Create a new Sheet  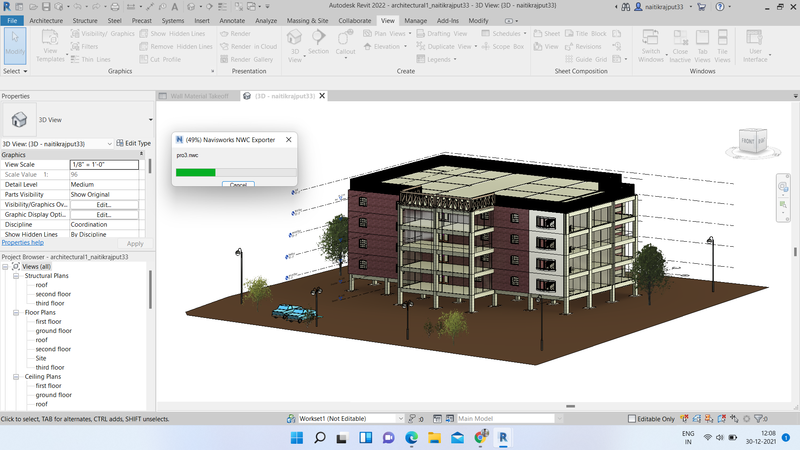546,34
